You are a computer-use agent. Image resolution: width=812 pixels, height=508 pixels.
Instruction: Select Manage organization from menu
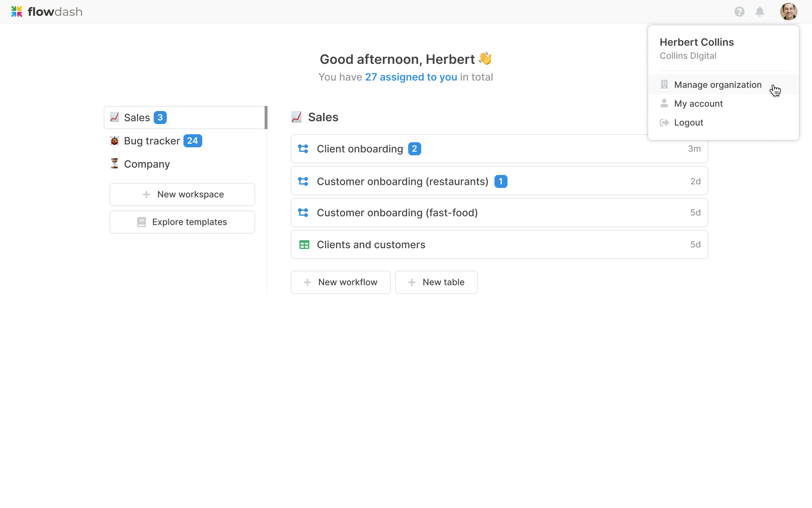717,85
